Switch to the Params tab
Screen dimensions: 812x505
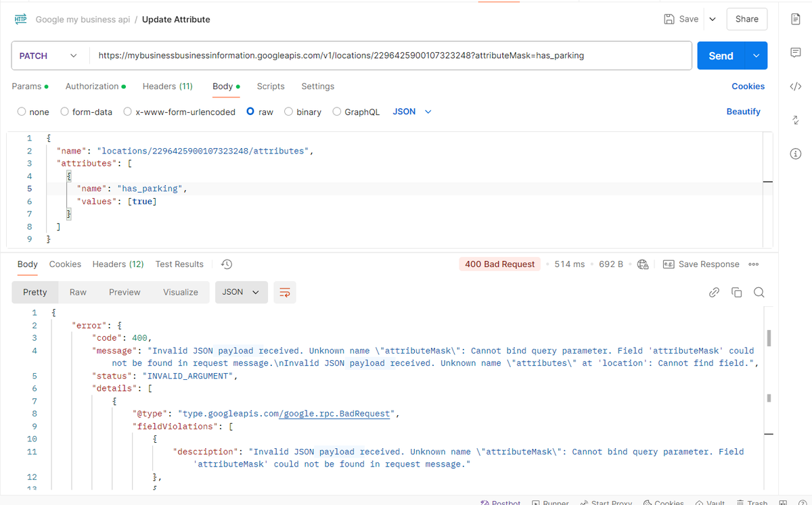point(30,87)
